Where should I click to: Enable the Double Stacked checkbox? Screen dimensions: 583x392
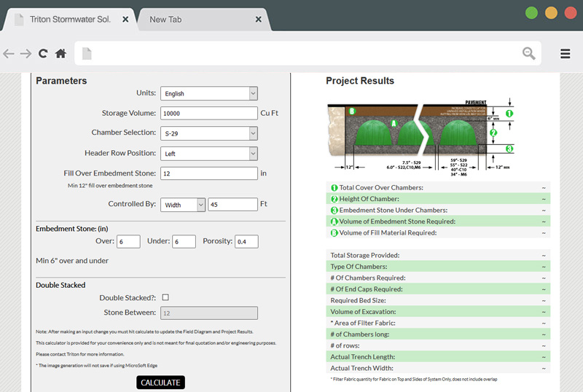pos(165,297)
